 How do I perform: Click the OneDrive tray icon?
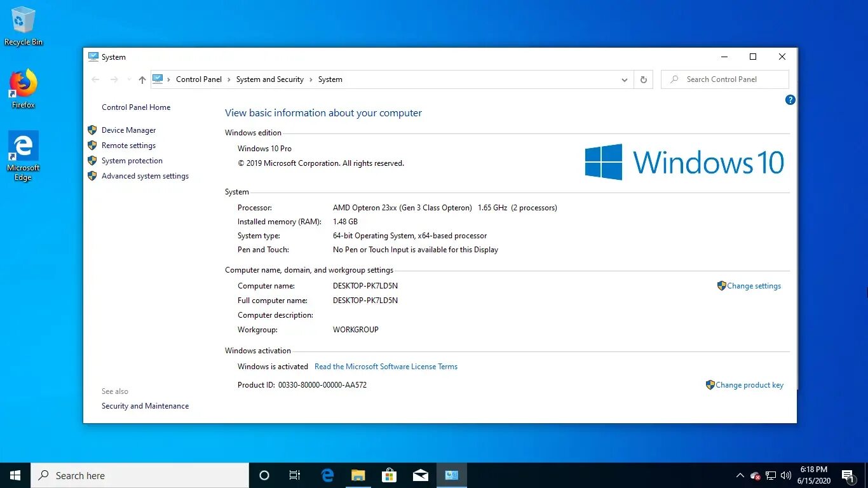pos(755,475)
